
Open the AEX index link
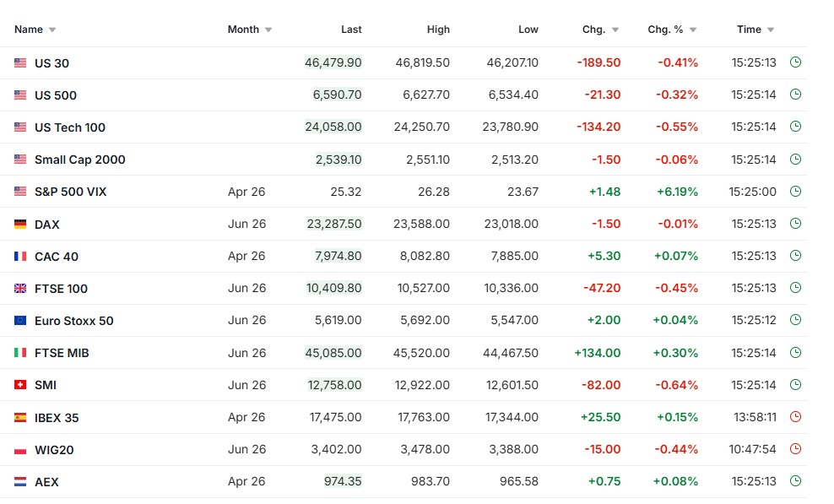pos(46,482)
